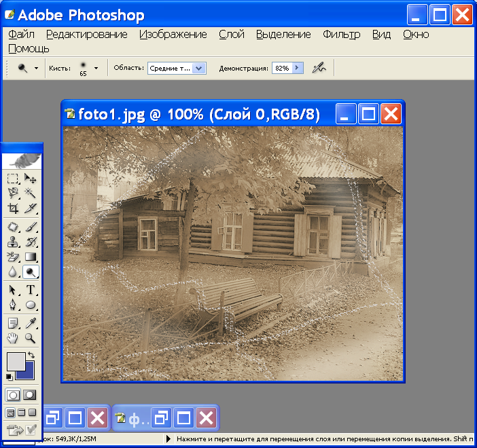Select the Crop tool
This screenshot has height=448, width=477.
pos(12,208)
